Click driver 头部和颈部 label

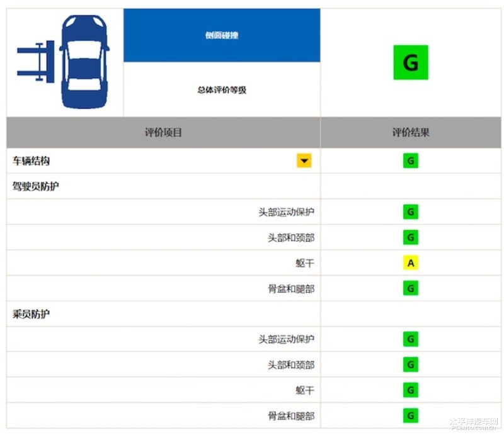291,238
